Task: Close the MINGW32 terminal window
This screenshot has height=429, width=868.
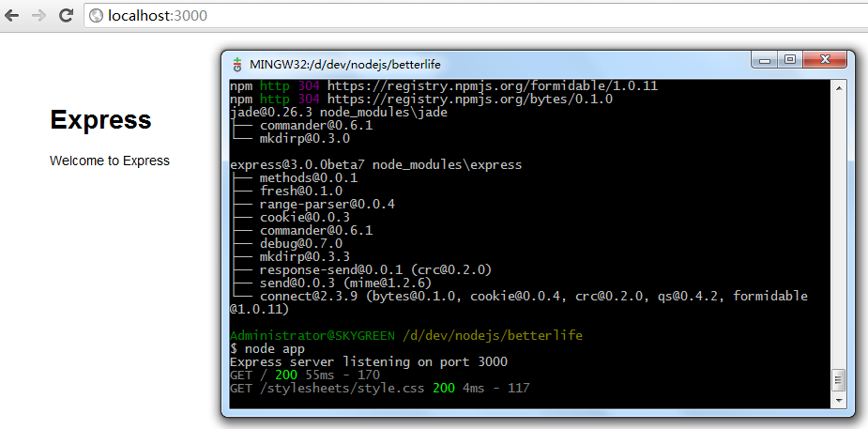Action: pos(825,60)
